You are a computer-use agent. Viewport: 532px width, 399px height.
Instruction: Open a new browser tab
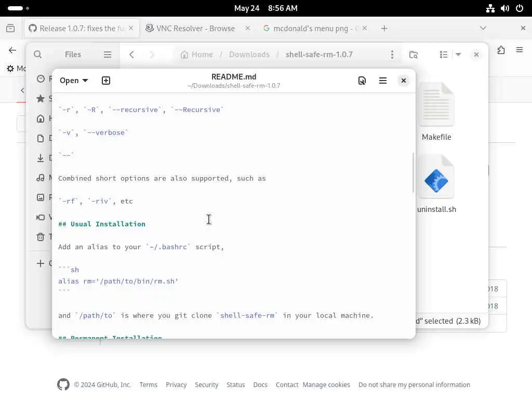coord(384,29)
